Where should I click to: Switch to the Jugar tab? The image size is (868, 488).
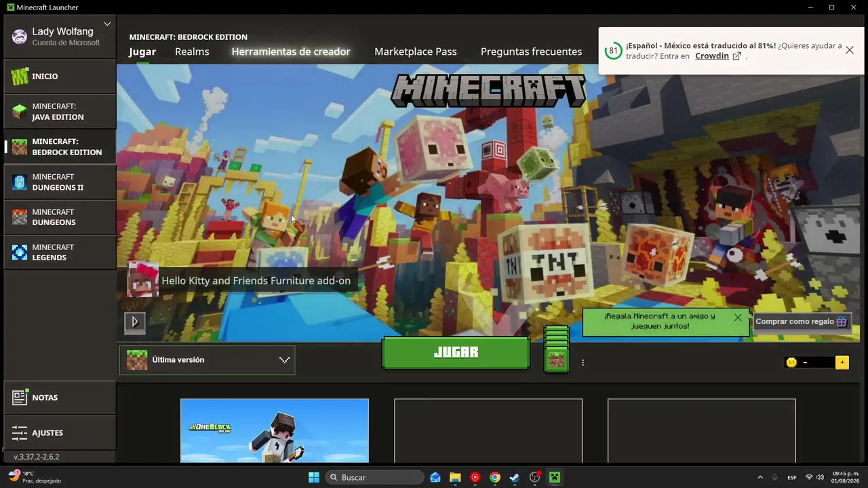click(x=142, y=52)
